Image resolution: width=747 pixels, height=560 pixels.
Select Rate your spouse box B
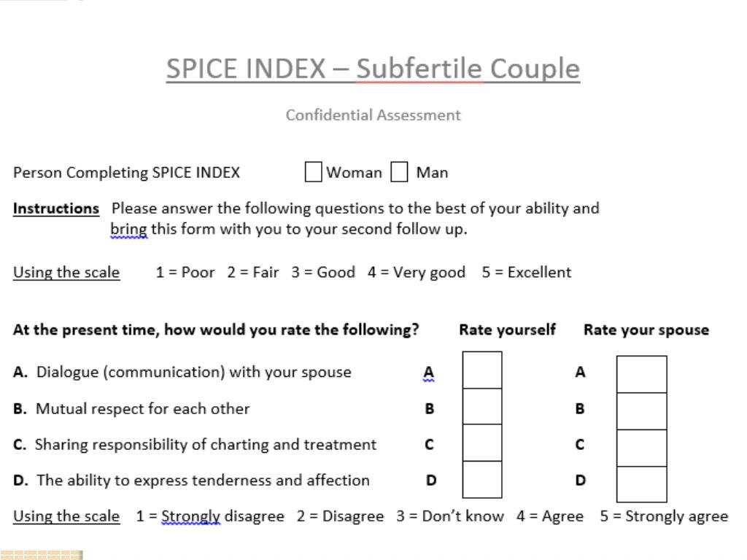pyautogui.click(x=642, y=411)
